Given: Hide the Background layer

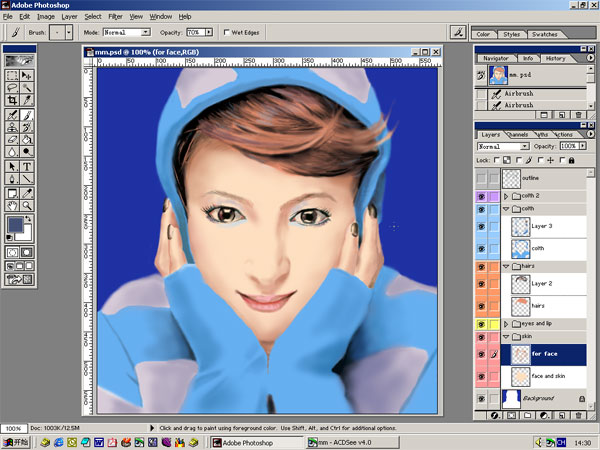Looking at the screenshot, I should tap(481, 399).
